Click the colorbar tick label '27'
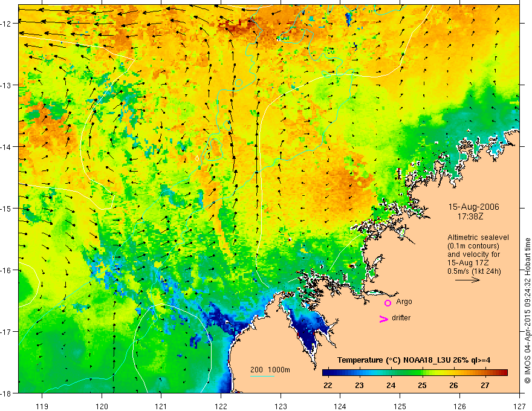Image resolution: width=532 pixels, height=411 pixels. coord(485,386)
